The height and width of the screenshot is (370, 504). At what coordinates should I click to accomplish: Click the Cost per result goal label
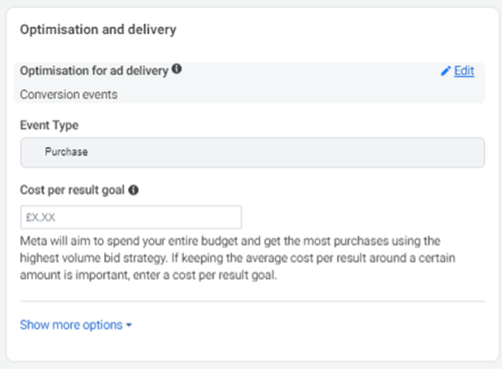[72, 190]
